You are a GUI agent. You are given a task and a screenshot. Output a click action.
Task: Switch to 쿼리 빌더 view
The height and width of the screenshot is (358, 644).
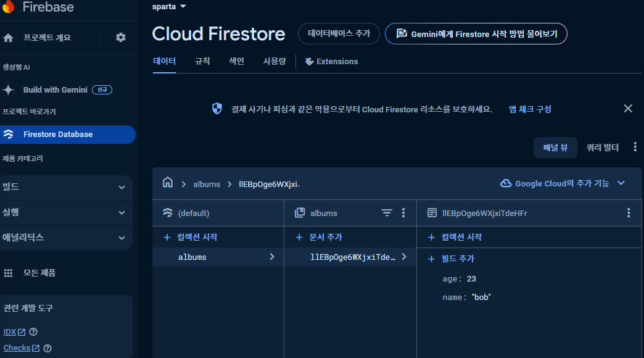(x=603, y=148)
